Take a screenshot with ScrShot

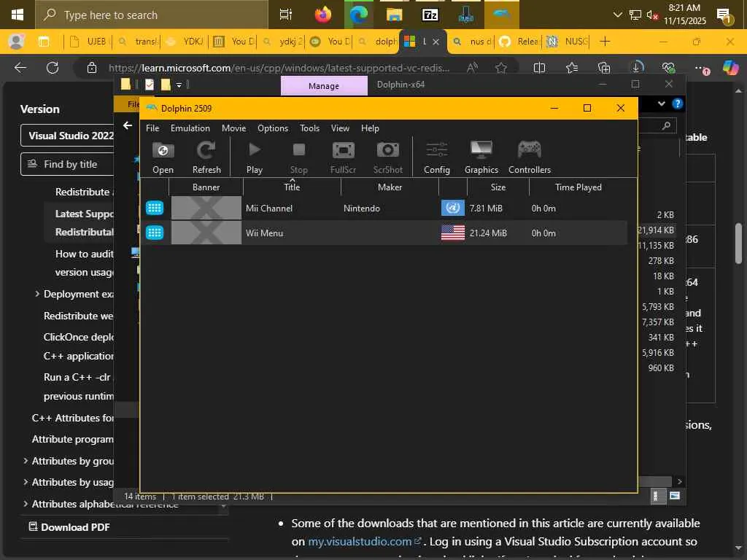tap(388, 157)
